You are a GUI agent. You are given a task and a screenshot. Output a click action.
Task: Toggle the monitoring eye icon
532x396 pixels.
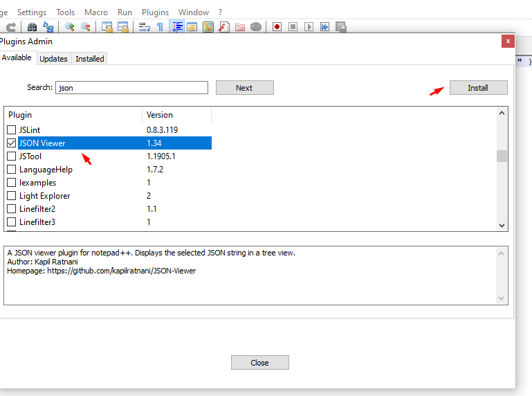[256, 27]
